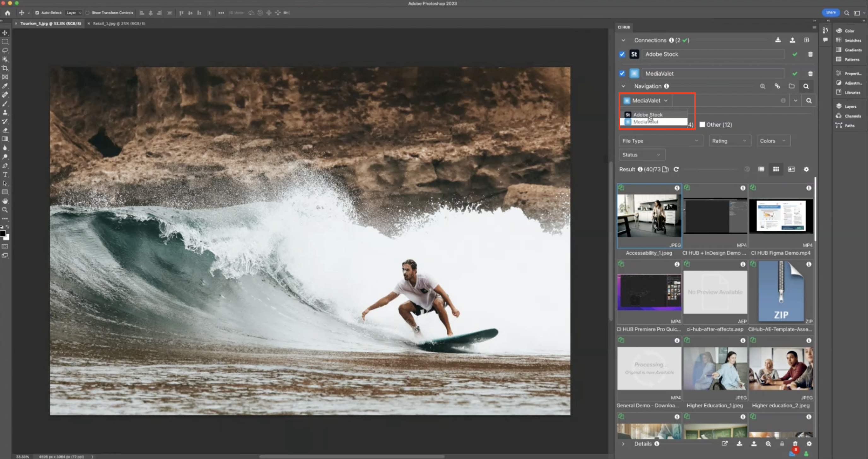Click the background color swatch

[8, 238]
